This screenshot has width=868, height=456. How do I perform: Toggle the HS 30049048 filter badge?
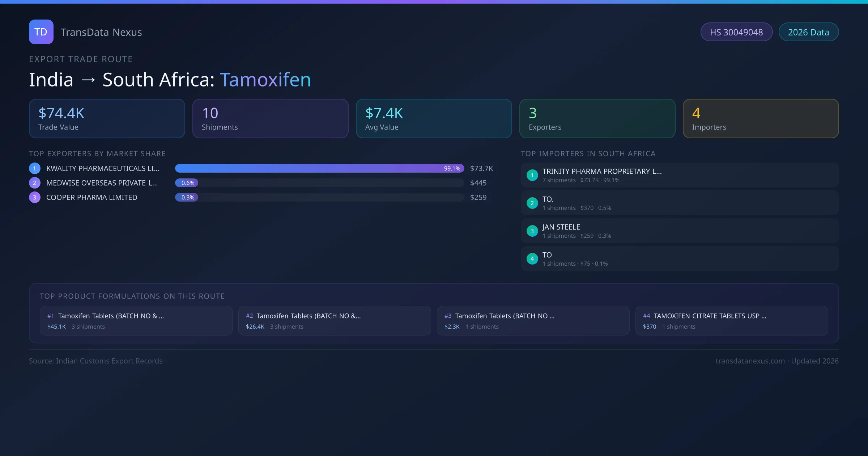click(736, 32)
